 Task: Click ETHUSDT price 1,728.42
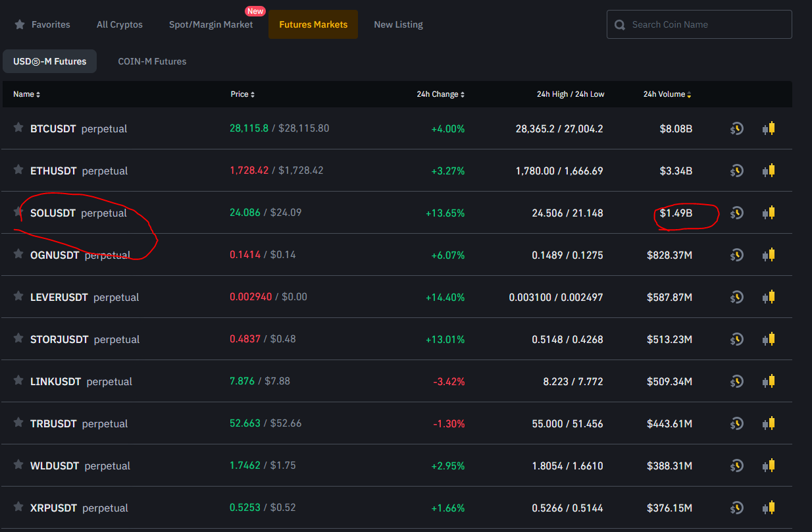click(249, 170)
